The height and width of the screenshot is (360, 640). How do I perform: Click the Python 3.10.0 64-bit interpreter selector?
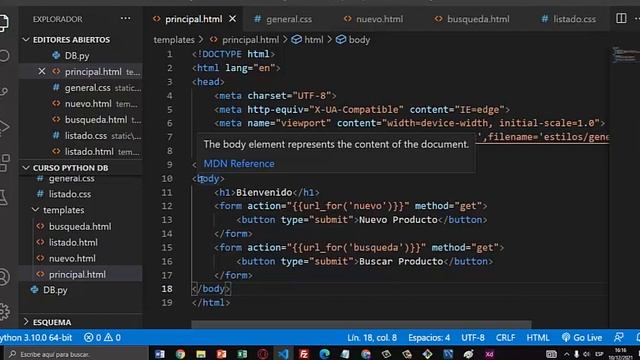pyautogui.click(x=36, y=338)
